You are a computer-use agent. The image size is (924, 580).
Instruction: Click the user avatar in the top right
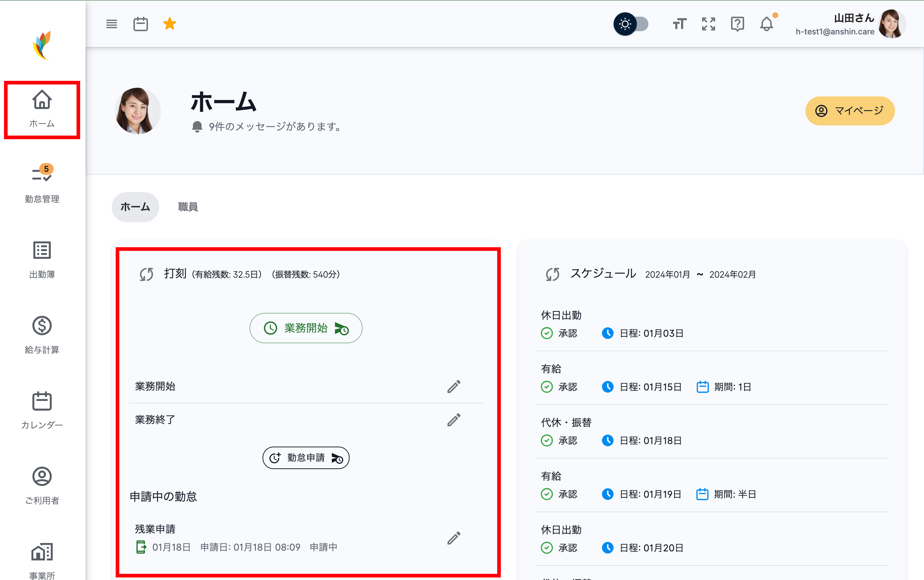891,24
